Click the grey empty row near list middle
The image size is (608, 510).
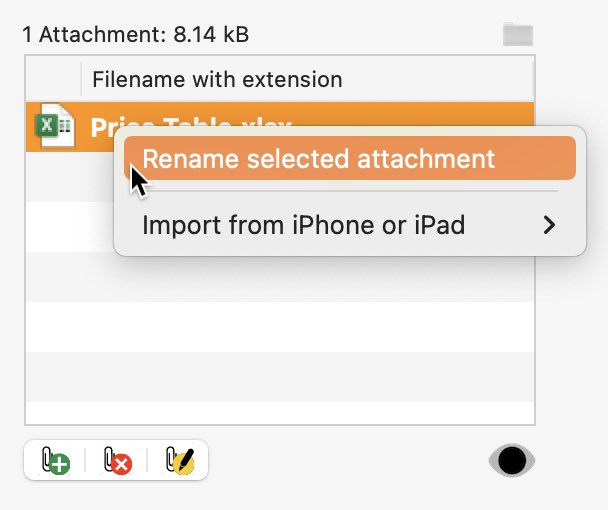tap(280, 277)
